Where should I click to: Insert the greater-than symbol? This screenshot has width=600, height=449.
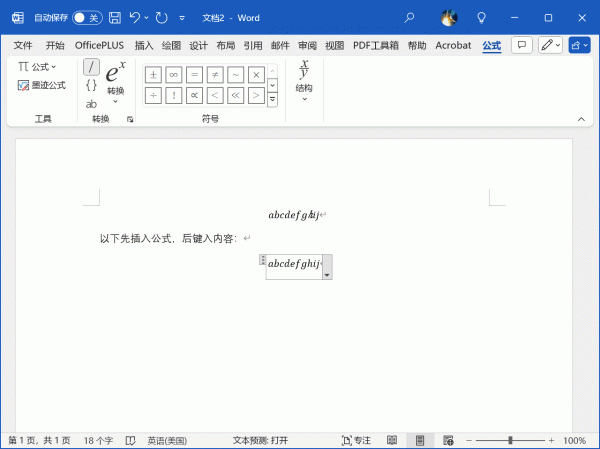click(256, 95)
